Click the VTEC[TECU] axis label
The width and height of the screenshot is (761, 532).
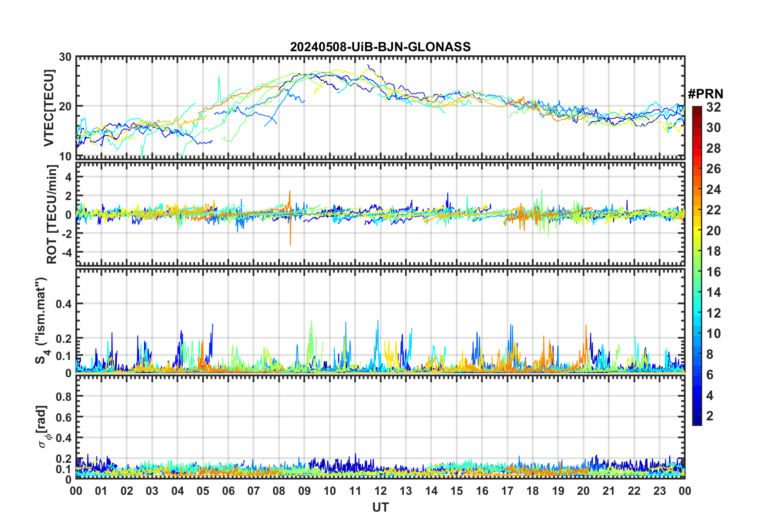[x=49, y=108]
